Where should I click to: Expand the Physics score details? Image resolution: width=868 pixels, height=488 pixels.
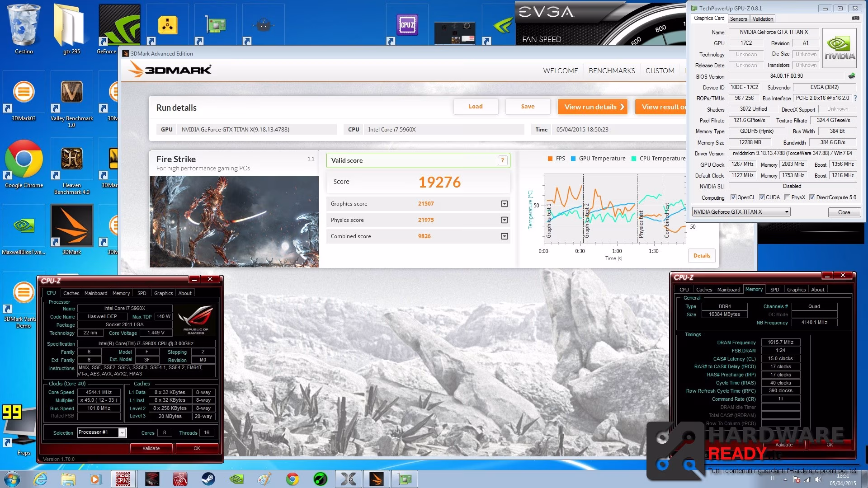504,220
